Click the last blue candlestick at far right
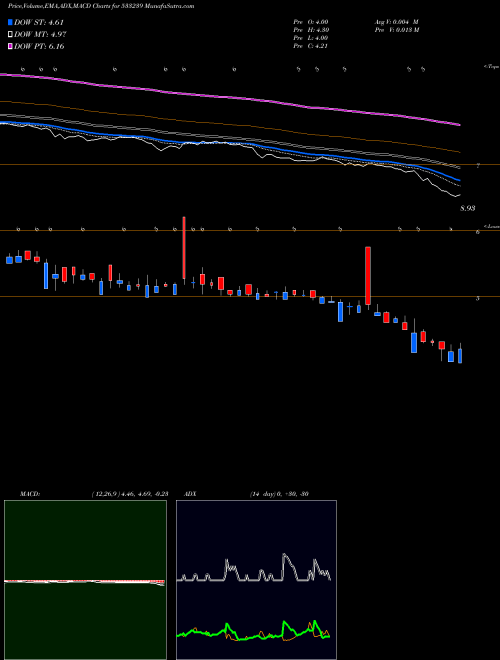Screen dimensions: 500x660 click(460, 356)
